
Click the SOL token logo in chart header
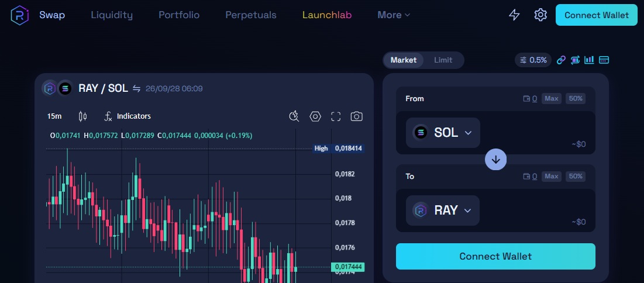[65, 88]
